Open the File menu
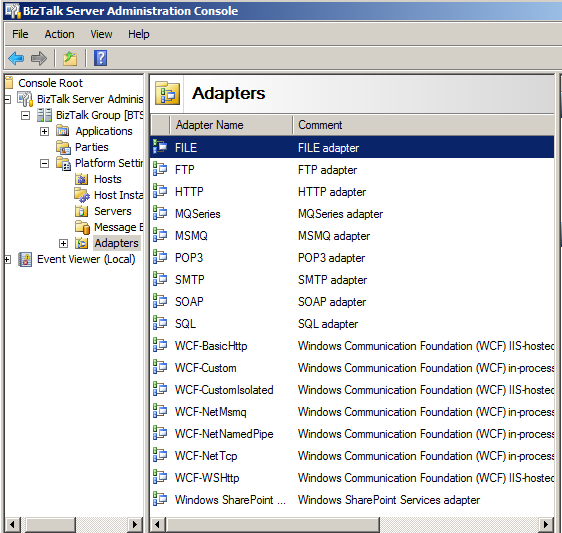Viewport: 562px width, 533px height. (20, 34)
